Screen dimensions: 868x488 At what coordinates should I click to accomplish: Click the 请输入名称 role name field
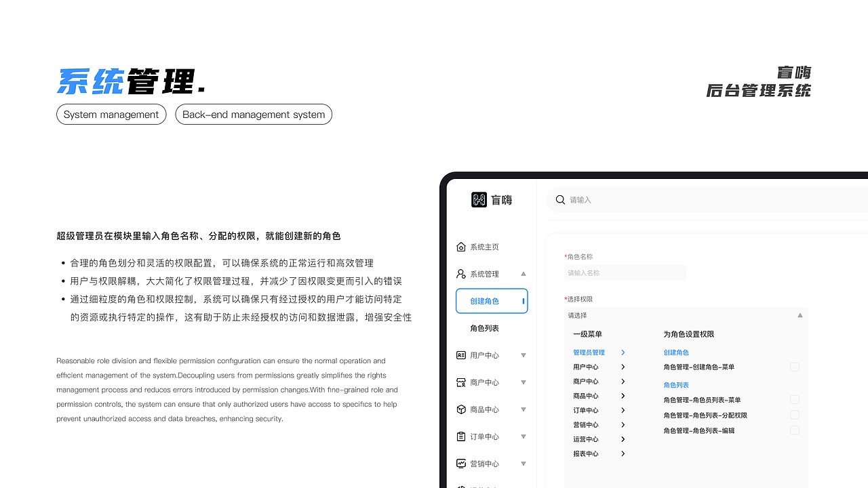pos(625,273)
